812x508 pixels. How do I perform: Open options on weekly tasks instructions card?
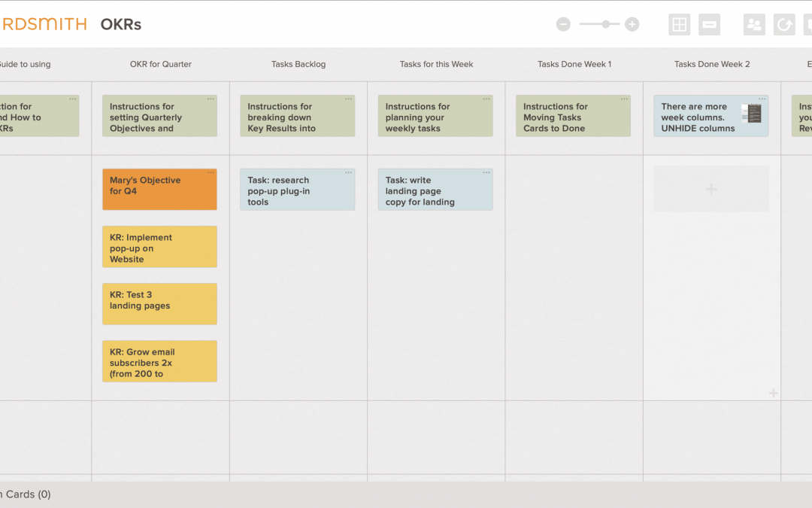(x=486, y=99)
